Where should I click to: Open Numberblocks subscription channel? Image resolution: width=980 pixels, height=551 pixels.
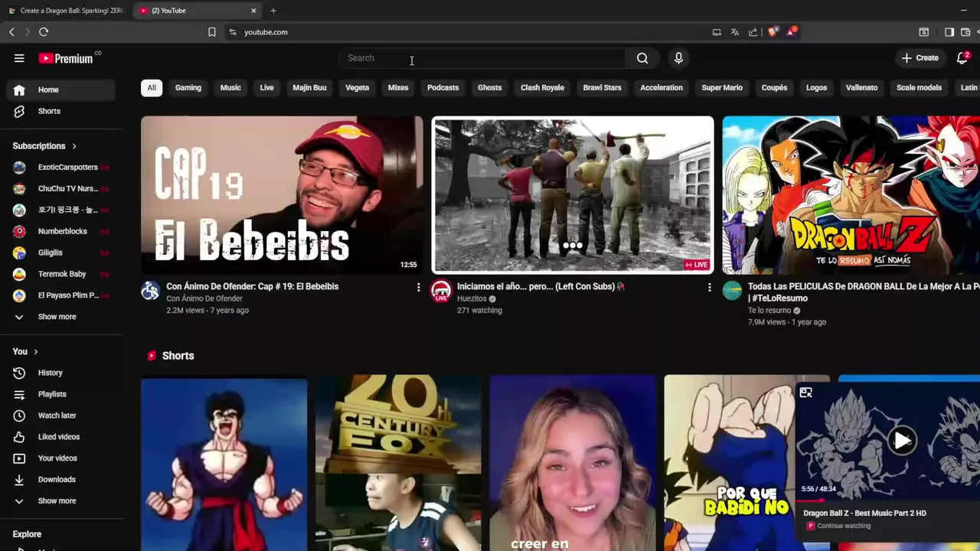click(x=61, y=231)
